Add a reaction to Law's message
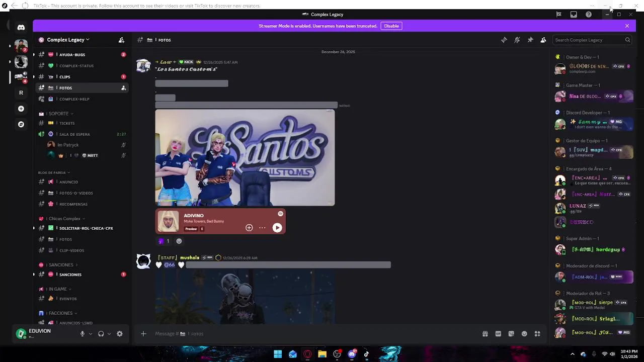Screen dimensions: 644x362 click(x=179, y=241)
